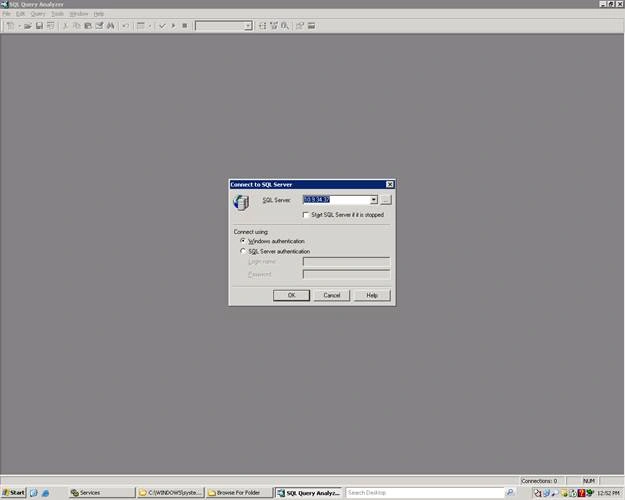Select Windows authentication radio button

[x=243, y=241]
